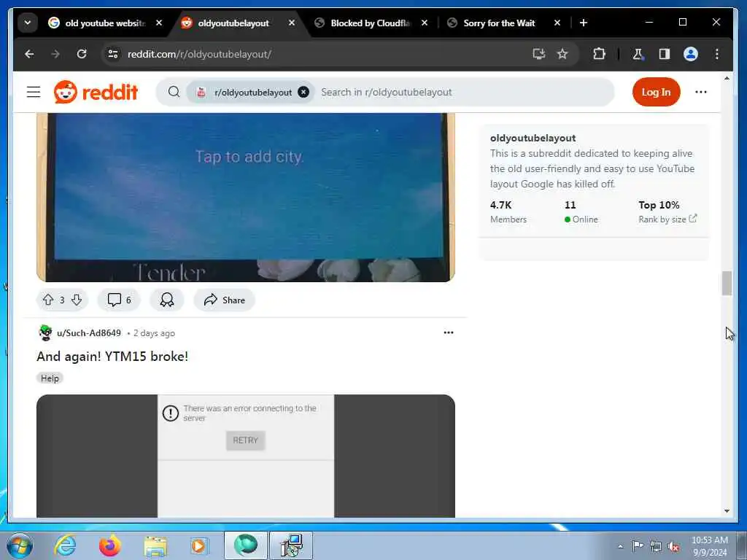
Task: Close the 'Blocked by Cloudflare' tab
Action: tap(425, 23)
